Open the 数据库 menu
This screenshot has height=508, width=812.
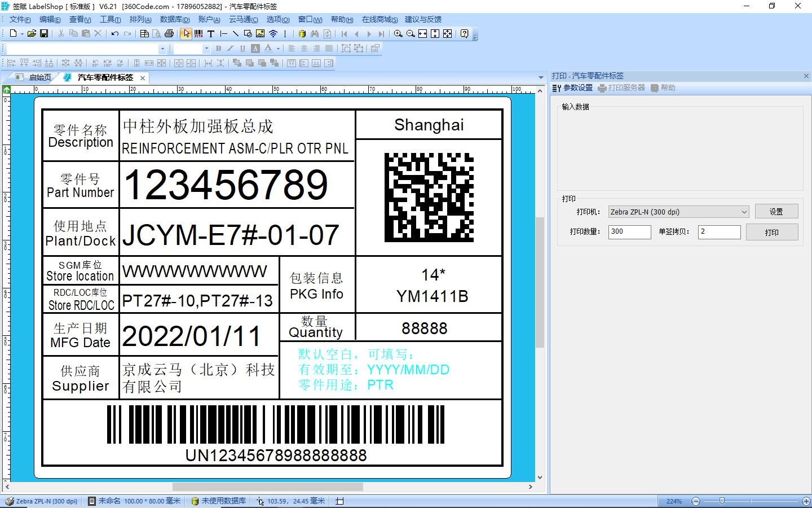(x=175, y=19)
